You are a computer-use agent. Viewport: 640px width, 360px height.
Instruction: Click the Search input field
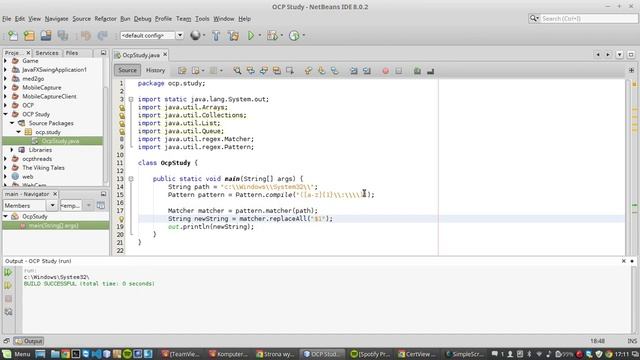(x=589, y=18)
